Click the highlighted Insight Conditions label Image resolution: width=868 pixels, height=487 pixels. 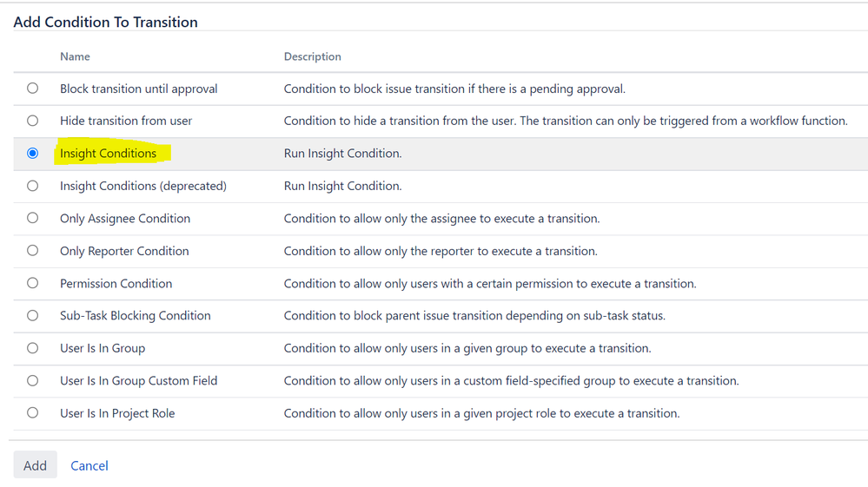[109, 154]
